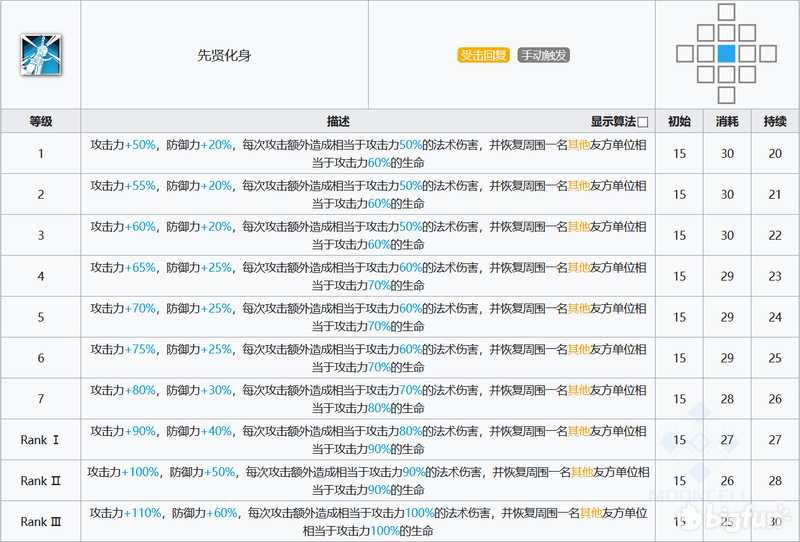Click the 消耗 value 29 in level 4 row
The height and width of the screenshot is (542, 800).
[727, 276]
